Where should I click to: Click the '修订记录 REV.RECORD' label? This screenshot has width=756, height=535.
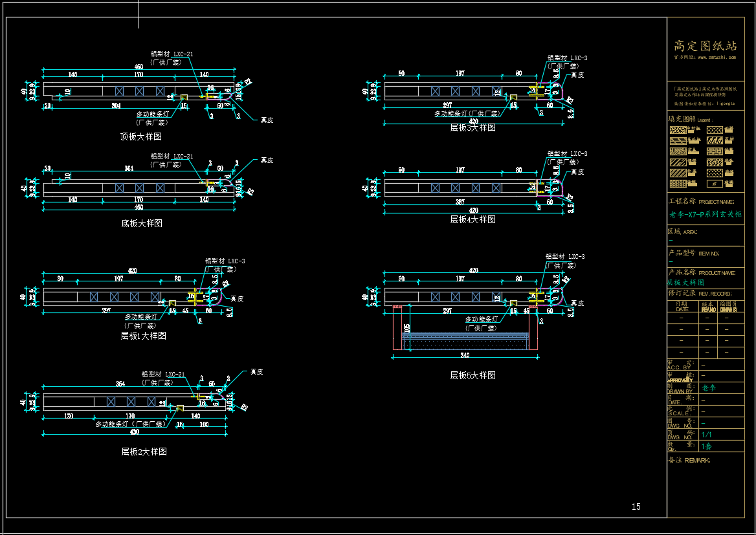point(700,293)
